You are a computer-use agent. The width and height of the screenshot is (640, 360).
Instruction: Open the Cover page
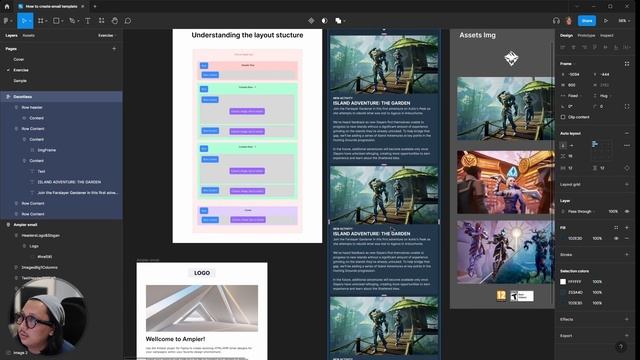(x=19, y=60)
